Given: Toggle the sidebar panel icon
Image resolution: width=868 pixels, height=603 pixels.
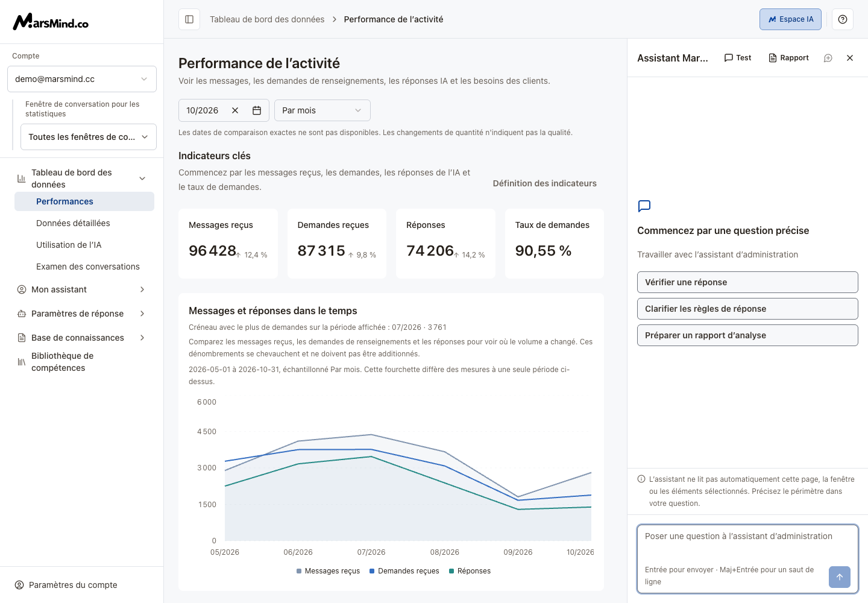Looking at the screenshot, I should pos(189,19).
